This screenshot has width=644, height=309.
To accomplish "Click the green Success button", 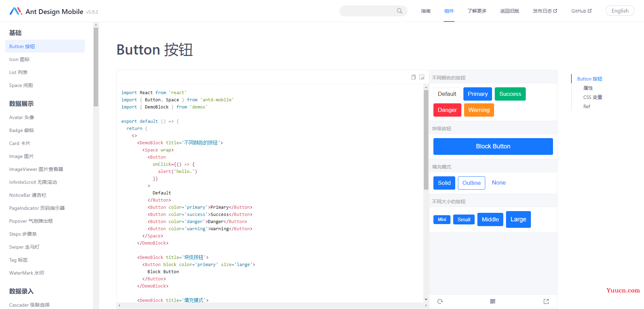I will 510,94.
